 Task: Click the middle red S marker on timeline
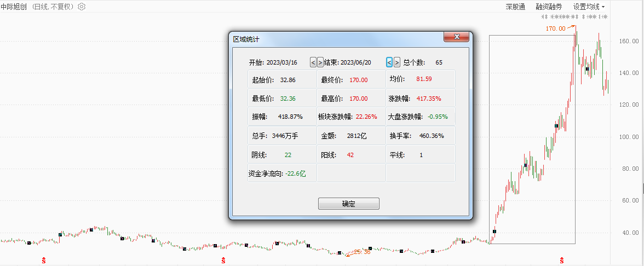pos(223,258)
